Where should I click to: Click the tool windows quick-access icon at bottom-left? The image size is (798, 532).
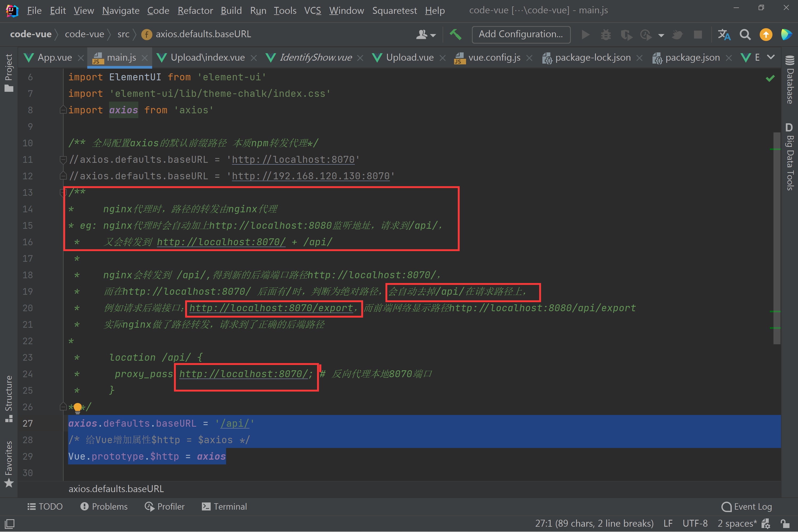coord(10,523)
